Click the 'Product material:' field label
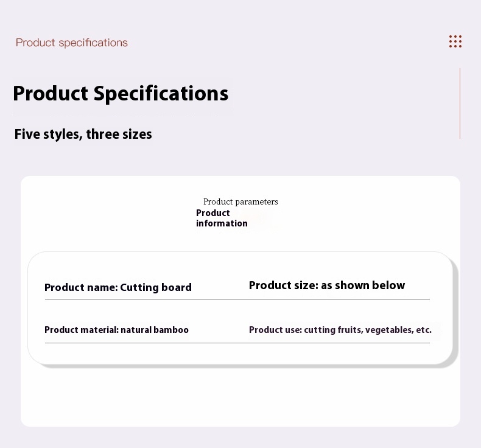Image resolution: width=481 pixels, height=448 pixels. click(81, 330)
